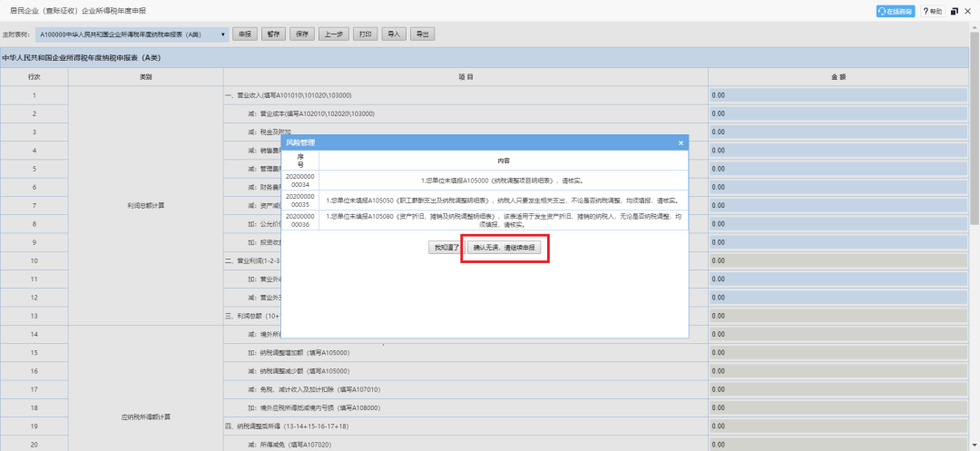Click the amount field in row 4

click(x=838, y=151)
